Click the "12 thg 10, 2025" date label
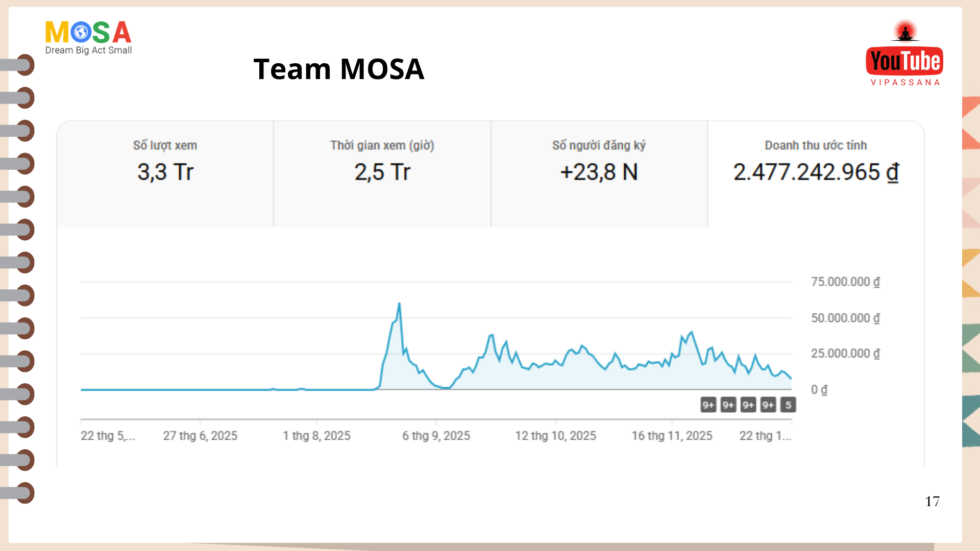This screenshot has height=551, width=980. coord(555,436)
